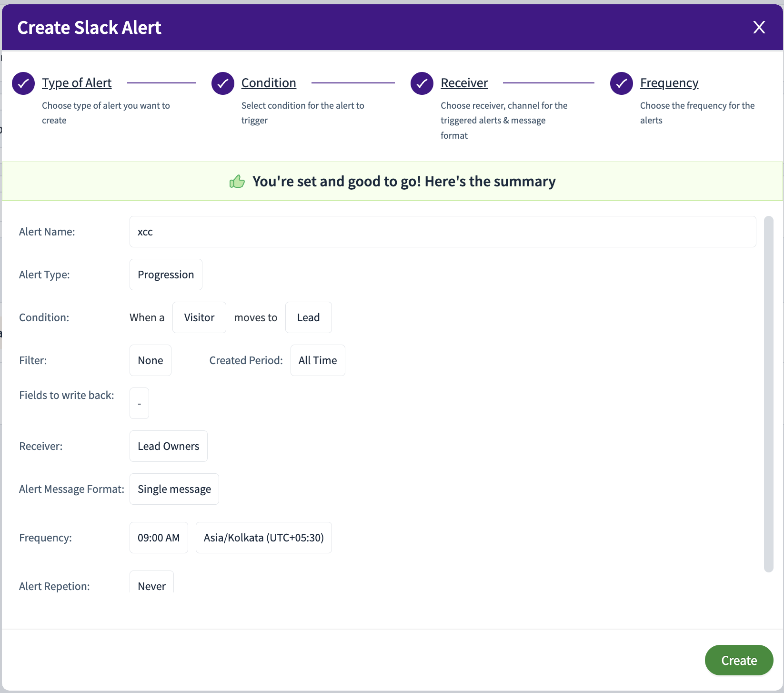This screenshot has height=693, width=784.
Task: Click the Visitor condition value
Action: (199, 317)
